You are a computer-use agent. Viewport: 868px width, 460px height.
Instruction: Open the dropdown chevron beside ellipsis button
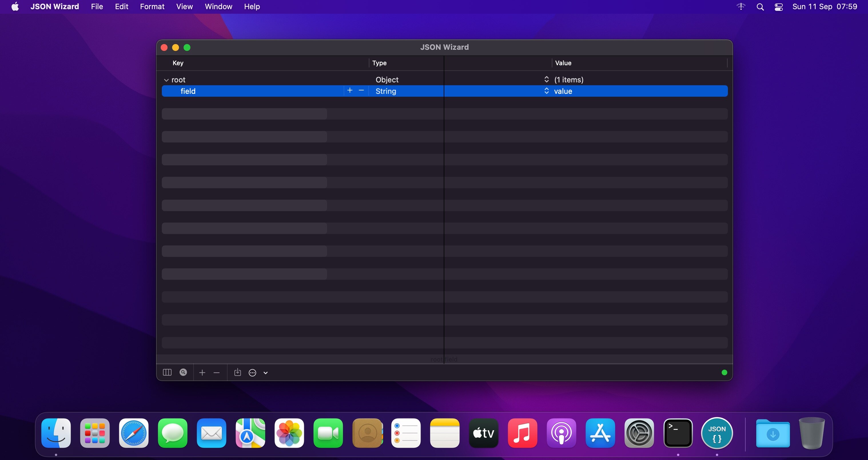click(x=266, y=373)
